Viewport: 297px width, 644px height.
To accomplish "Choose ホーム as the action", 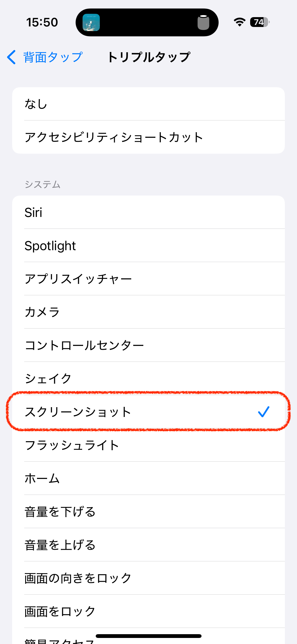I will pos(148,478).
